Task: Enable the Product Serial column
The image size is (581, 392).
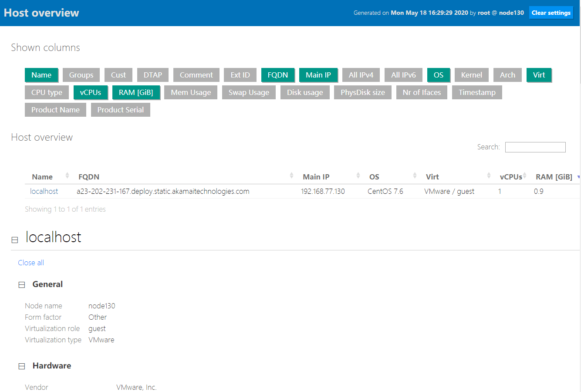Action: click(120, 110)
